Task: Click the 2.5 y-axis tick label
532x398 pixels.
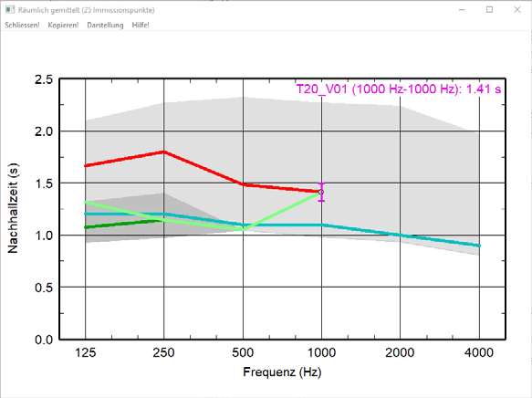Action: [44, 79]
